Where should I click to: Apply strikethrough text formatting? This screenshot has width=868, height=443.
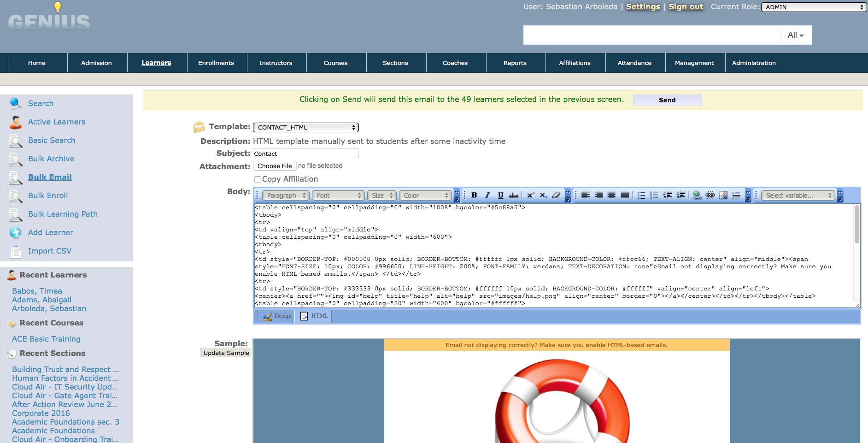click(x=513, y=195)
